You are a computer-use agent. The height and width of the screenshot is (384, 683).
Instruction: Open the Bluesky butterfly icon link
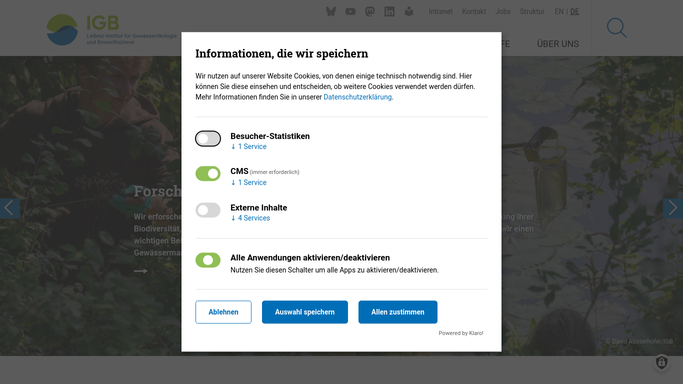click(x=331, y=11)
